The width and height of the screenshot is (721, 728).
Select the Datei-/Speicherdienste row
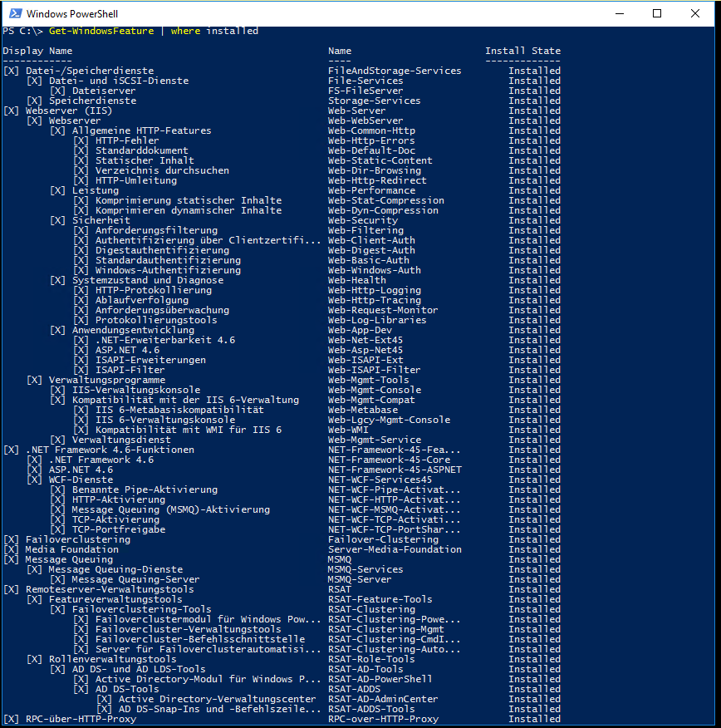282,71
